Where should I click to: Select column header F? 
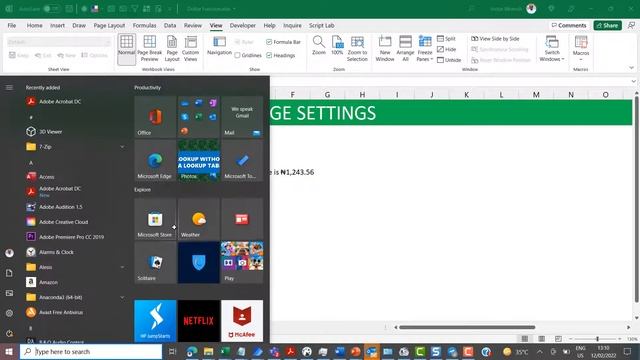(292, 95)
